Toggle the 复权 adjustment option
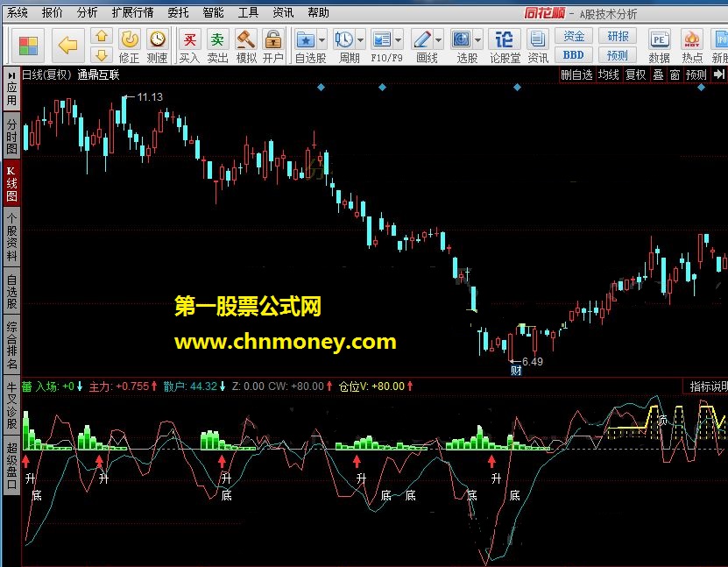728x567 pixels. point(636,74)
